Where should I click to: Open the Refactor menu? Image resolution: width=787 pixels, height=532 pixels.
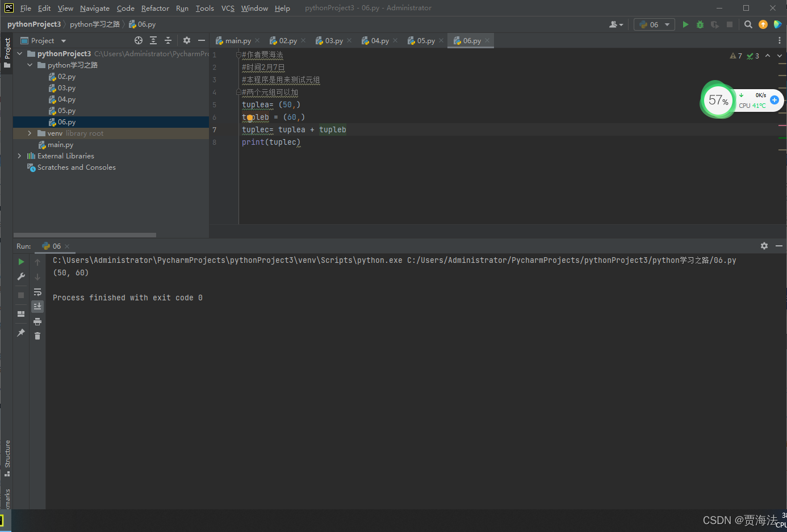155,8
